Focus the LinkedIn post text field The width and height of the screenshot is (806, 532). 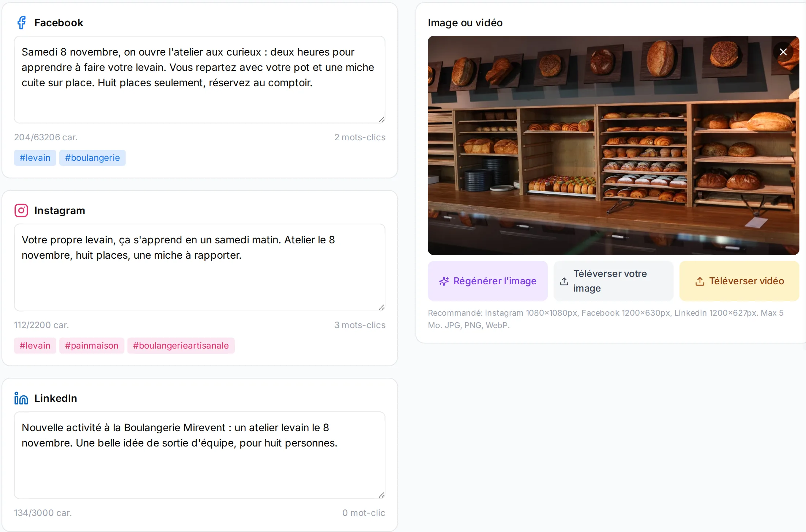(200, 455)
